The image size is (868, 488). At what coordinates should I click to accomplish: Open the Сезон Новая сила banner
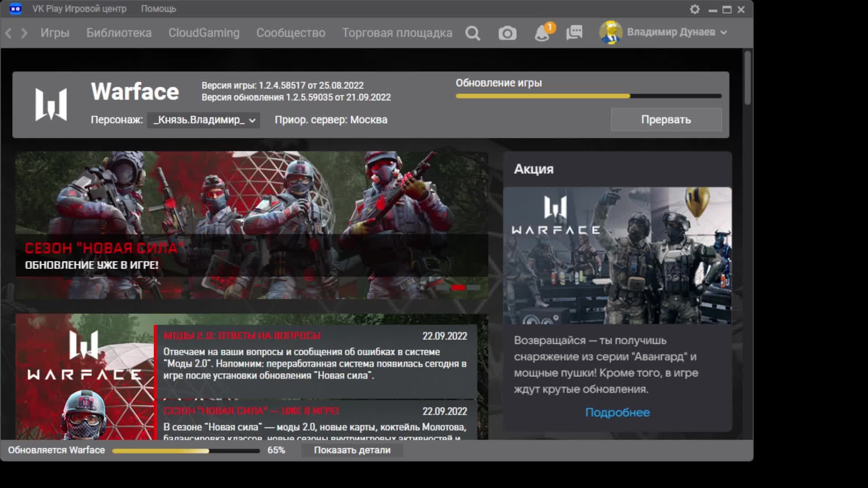point(252,225)
